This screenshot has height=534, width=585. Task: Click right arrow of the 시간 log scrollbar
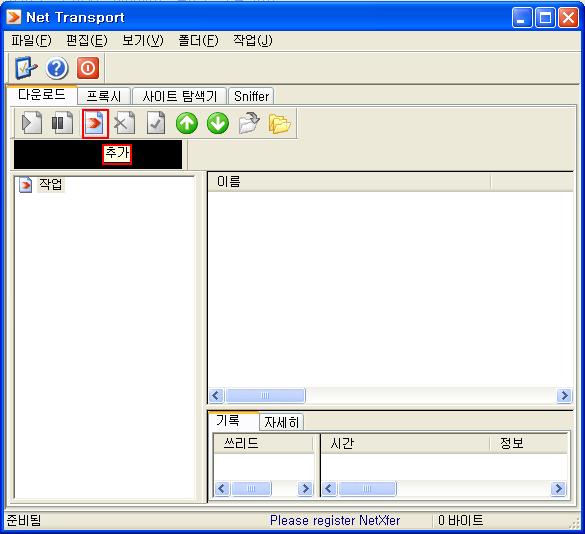[x=558, y=488]
